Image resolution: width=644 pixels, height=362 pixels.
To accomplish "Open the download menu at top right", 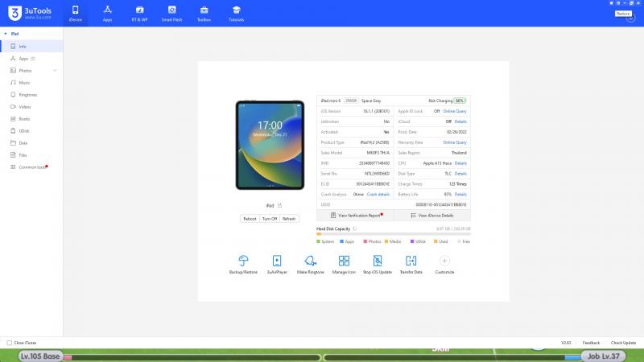I will 630,18.
